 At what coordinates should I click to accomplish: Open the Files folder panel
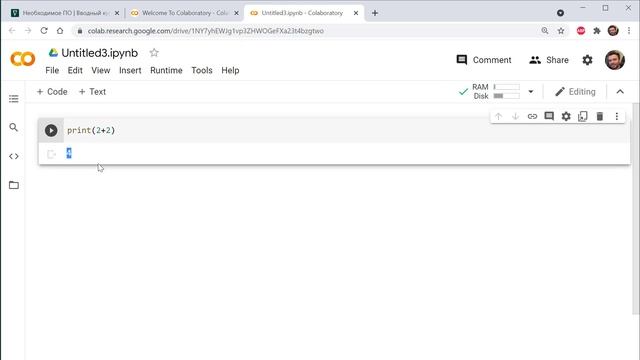(x=13, y=185)
